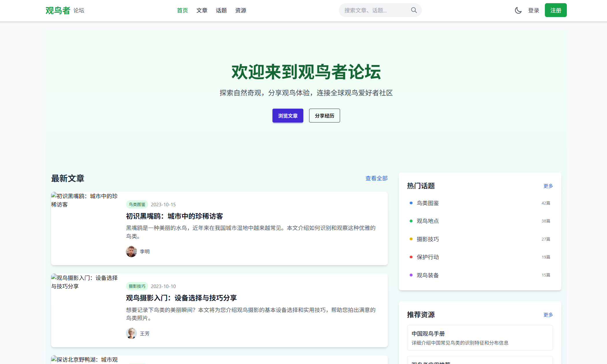
Task: Click the 观鸟者 logo
Action: 58,10
